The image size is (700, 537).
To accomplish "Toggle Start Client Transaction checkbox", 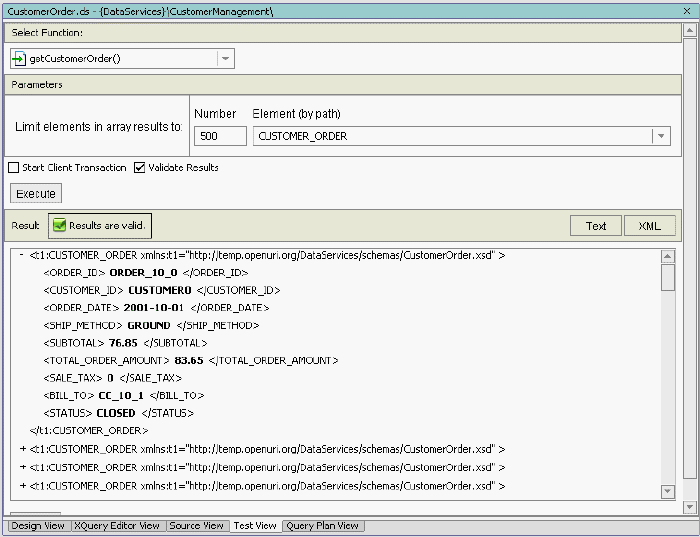I will (14, 168).
